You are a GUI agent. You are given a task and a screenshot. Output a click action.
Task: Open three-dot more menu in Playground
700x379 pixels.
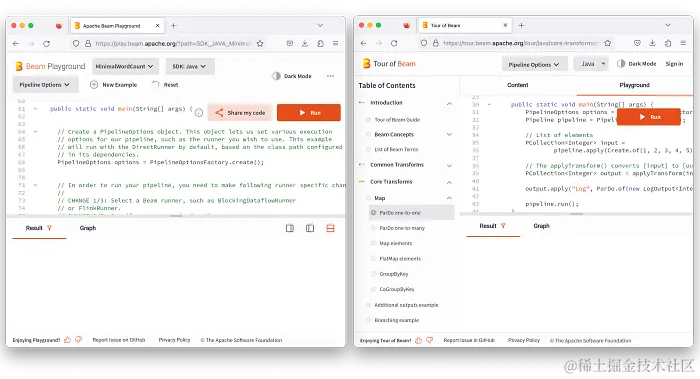tap(330, 76)
